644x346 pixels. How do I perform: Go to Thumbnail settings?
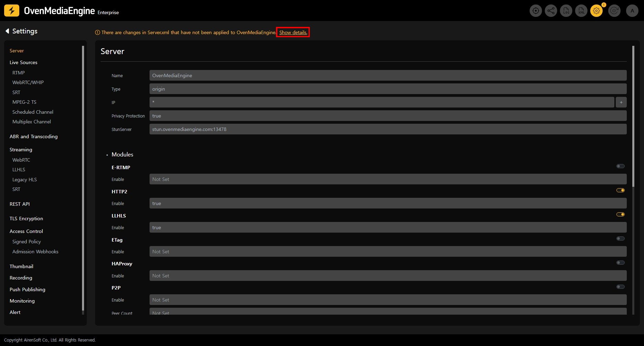click(x=21, y=266)
